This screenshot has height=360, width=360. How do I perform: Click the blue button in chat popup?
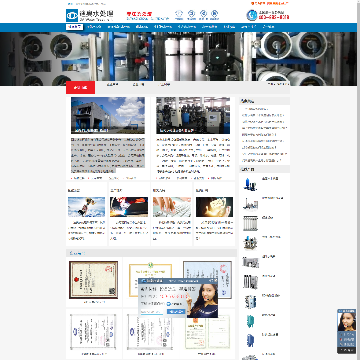(x=176, y=312)
